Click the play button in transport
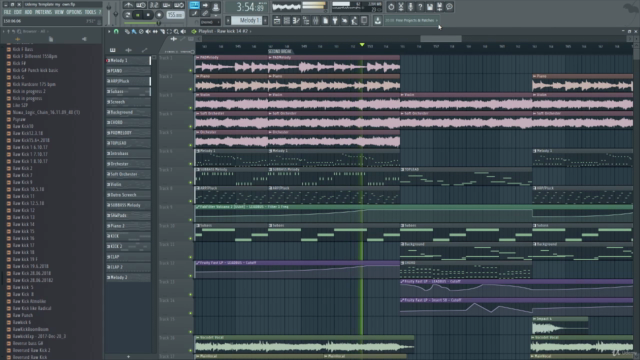 tap(138, 15)
